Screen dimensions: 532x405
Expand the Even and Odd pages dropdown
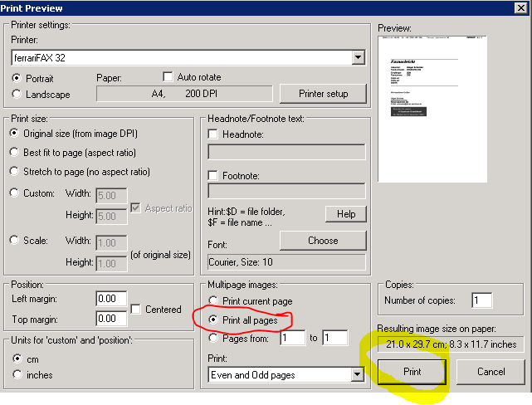[x=358, y=374]
